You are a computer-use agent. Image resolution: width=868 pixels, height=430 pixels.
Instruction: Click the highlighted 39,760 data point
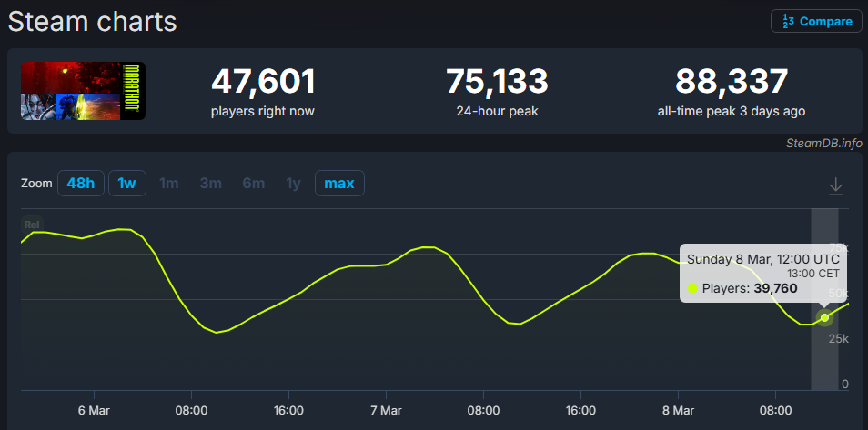(x=825, y=317)
